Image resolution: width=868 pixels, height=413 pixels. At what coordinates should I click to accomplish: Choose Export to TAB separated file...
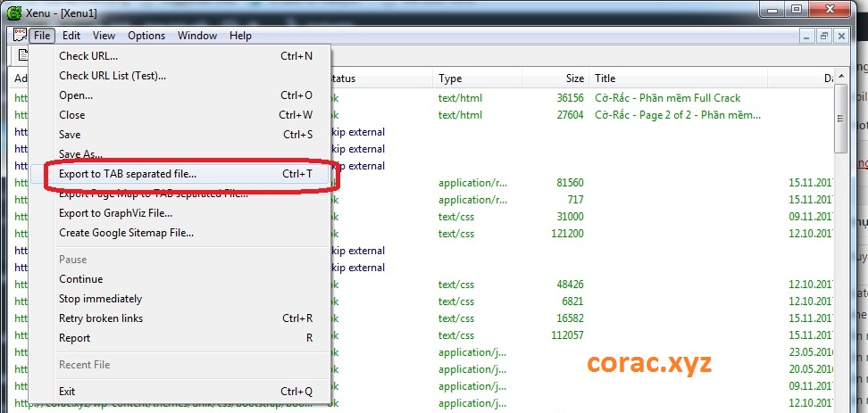tap(181, 174)
